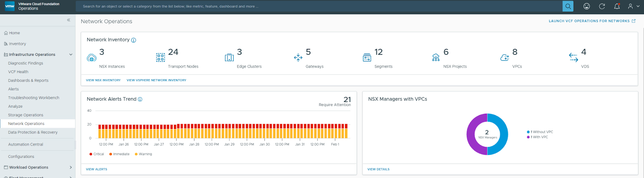Click the VMware vmw logo

click(10, 6)
